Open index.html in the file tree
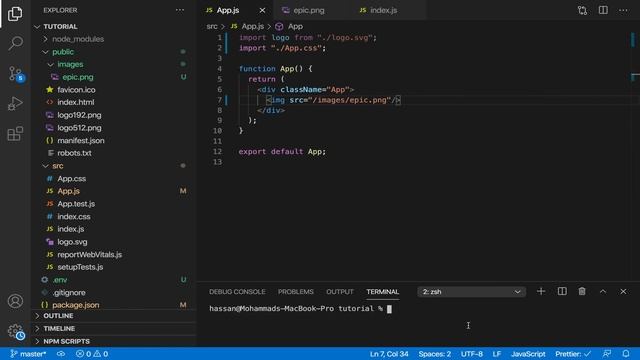Viewport: 640px width, 360px height. point(113,102)
